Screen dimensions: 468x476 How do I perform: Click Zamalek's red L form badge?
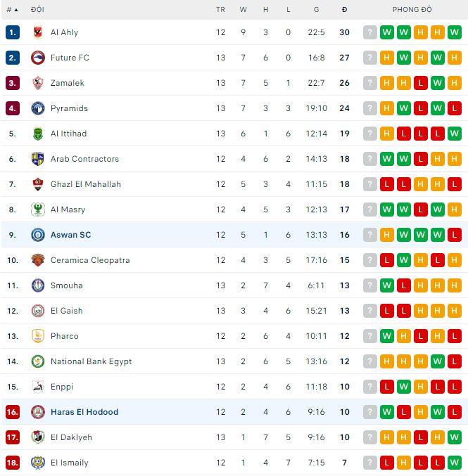[x=421, y=83]
